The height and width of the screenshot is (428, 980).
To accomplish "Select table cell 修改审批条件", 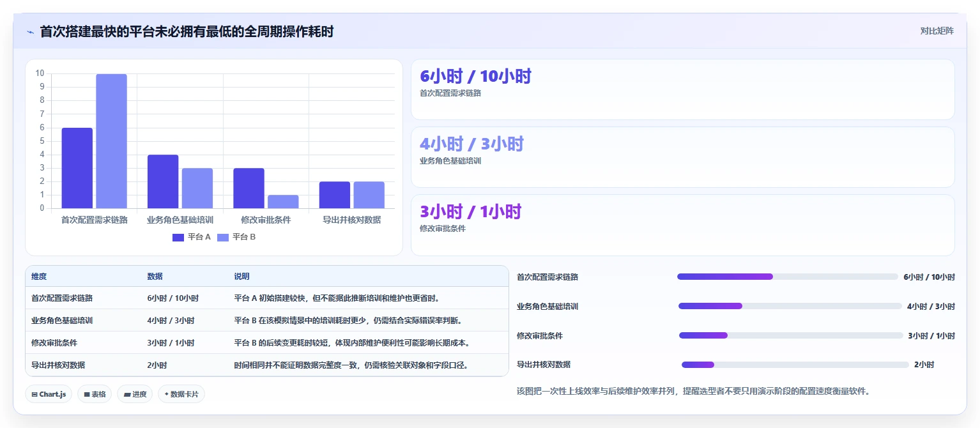I will point(54,343).
